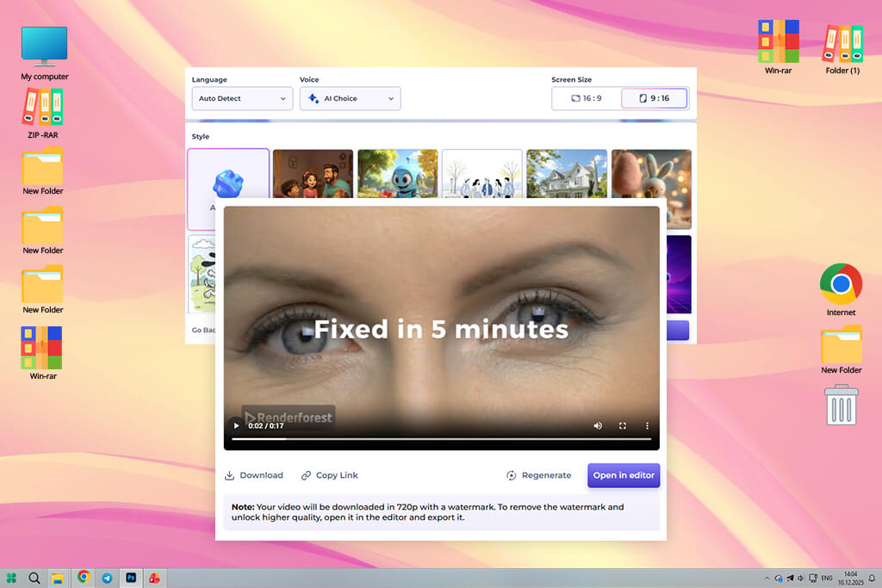Image resolution: width=882 pixels, height=588 pixels.
Task: Select New Folder below Internet icon
Action: pos(842,350)
